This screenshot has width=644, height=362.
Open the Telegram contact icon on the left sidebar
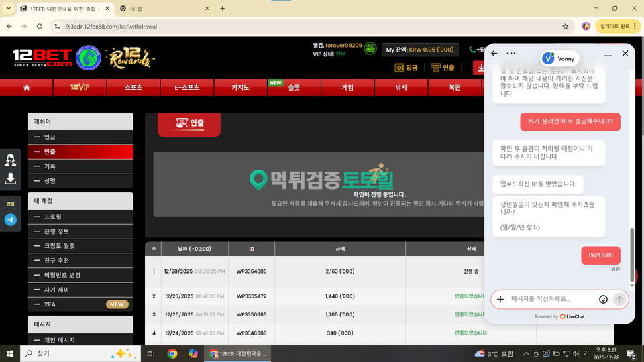click(x=11, y=219)
